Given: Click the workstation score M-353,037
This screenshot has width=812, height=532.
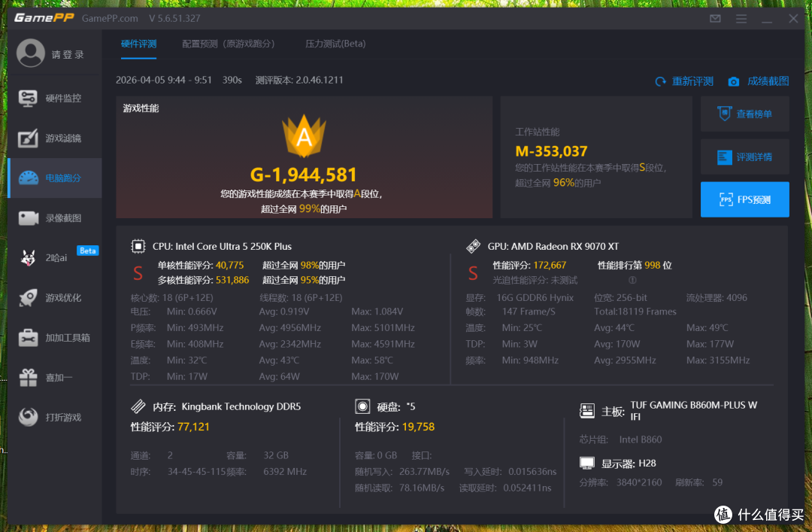Looking at the screenshot, I should (x=552, y=151).
